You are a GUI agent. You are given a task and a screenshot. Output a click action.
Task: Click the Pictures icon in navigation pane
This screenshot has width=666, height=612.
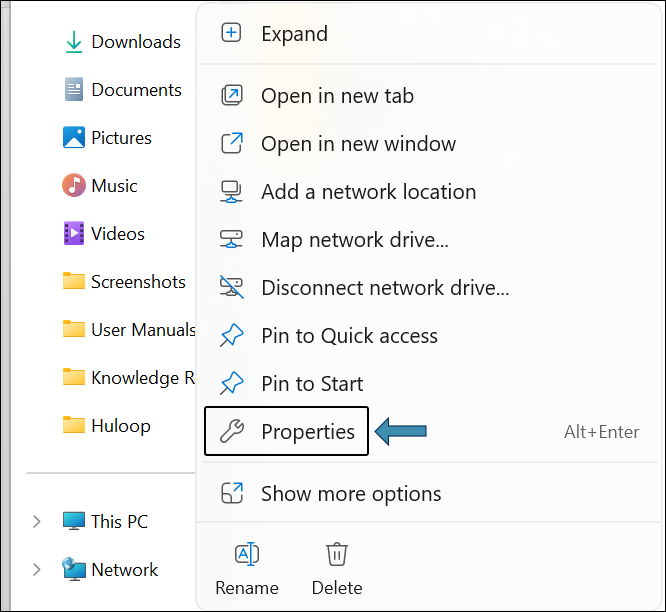74,137
